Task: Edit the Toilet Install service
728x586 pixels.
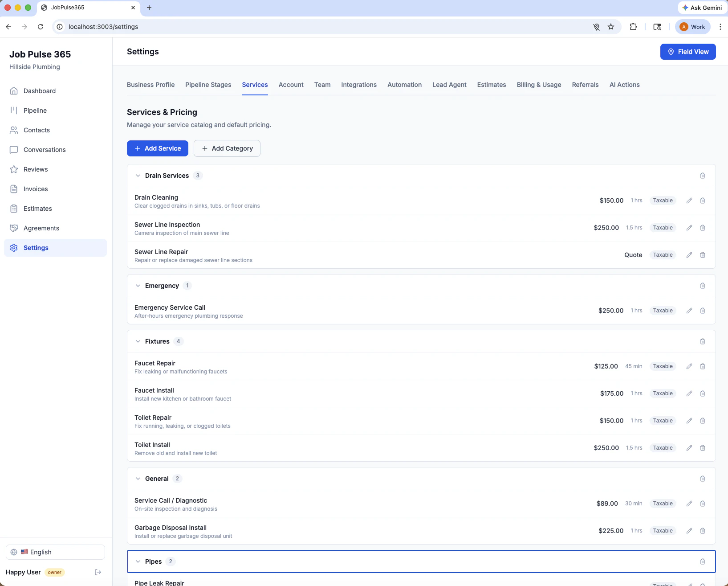Action: [x=689, y=448]
